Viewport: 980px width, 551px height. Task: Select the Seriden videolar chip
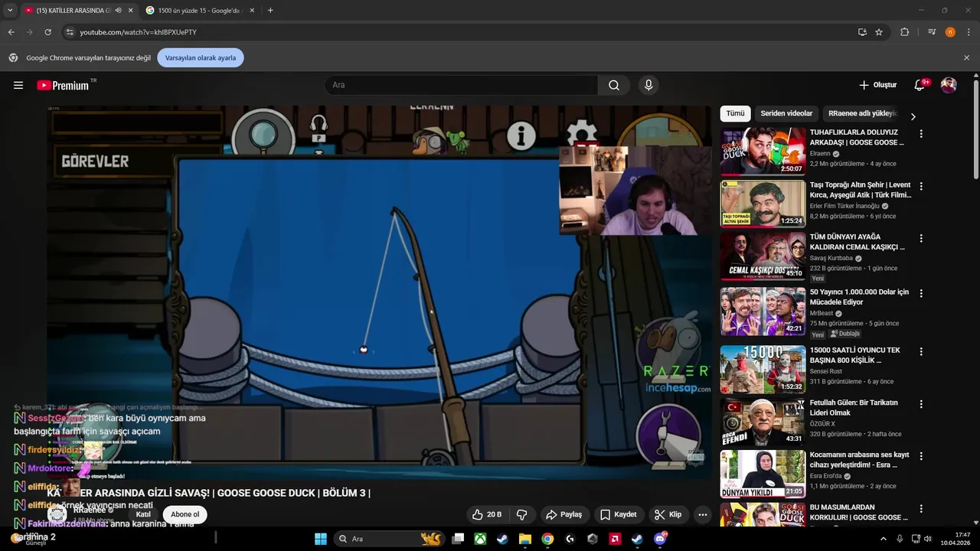[x=786, y=113]
